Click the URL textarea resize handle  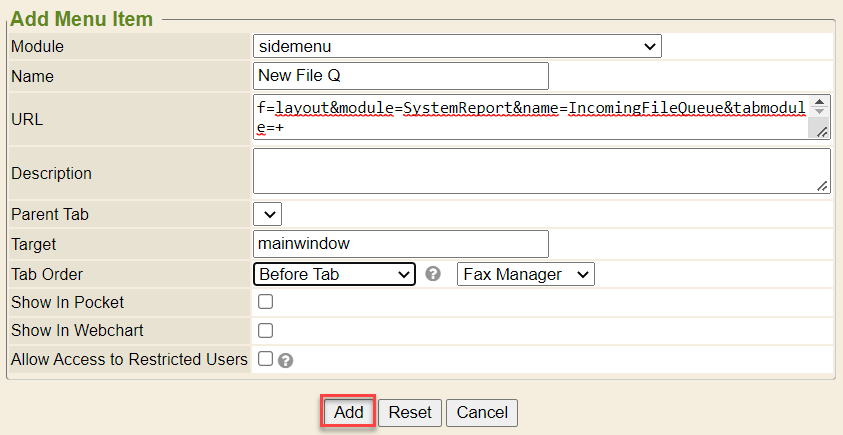pyautogui.click(x=822, y=132)
